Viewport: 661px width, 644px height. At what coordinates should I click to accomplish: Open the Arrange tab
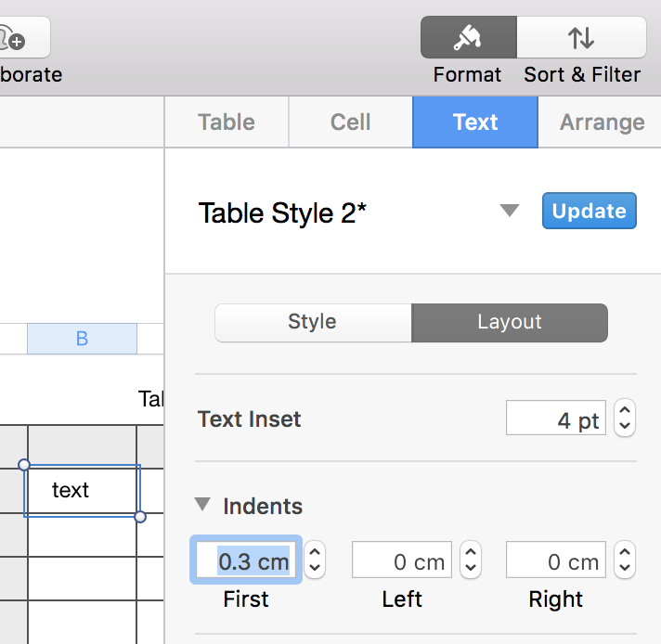[x=602, y=122]
